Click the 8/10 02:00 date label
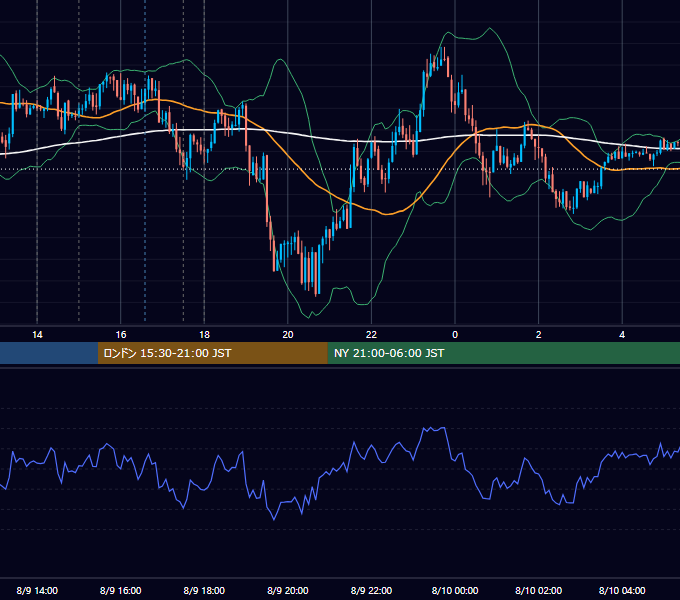This screenshot has height=600, width=680. pyautogui.click(x=539, y=590)
